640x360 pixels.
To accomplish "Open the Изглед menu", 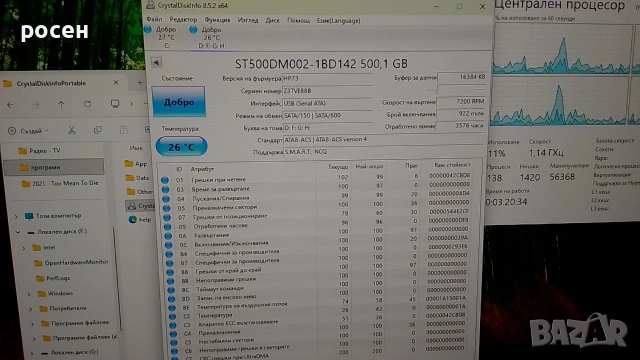I will click(248, 20).
